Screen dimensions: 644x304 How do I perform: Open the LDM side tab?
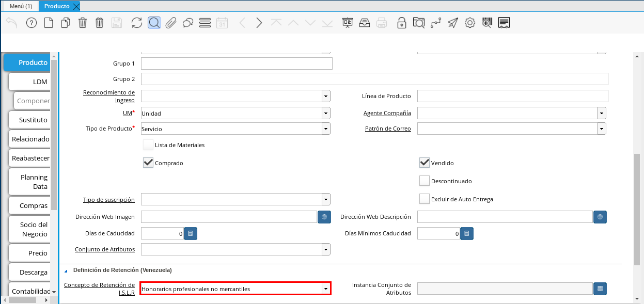[29, 82]
